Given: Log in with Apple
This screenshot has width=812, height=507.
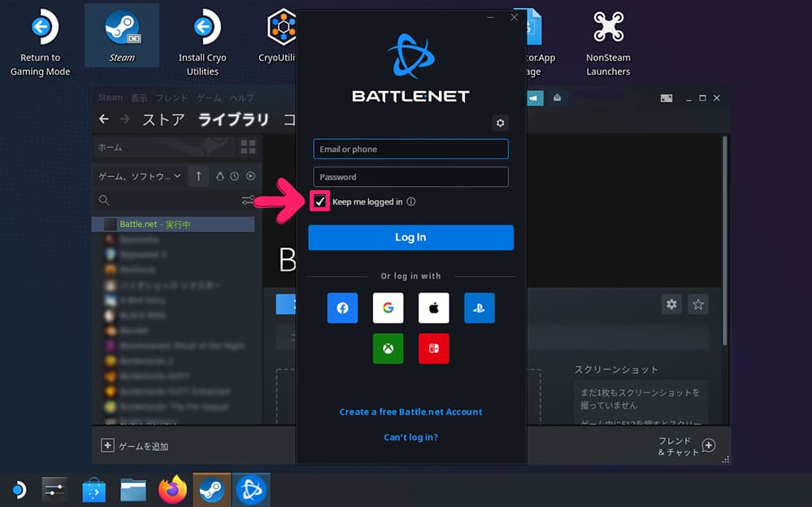Looking at the screenshot, I should [433, 308].
